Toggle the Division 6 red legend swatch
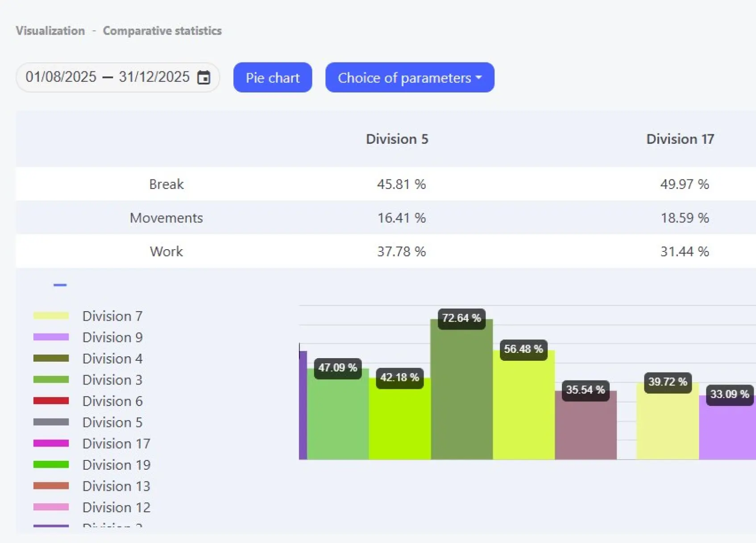The width and height of the screenshot is (756, 543). [51, 401]
